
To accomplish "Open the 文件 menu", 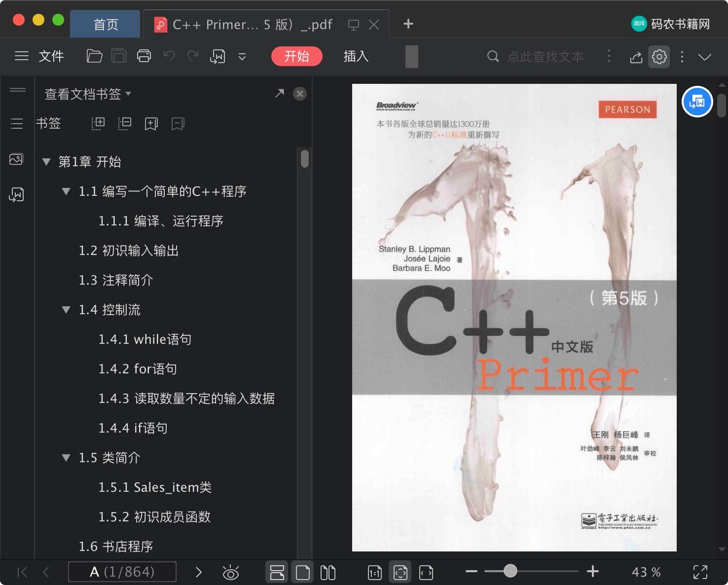I will click(51, 56).
